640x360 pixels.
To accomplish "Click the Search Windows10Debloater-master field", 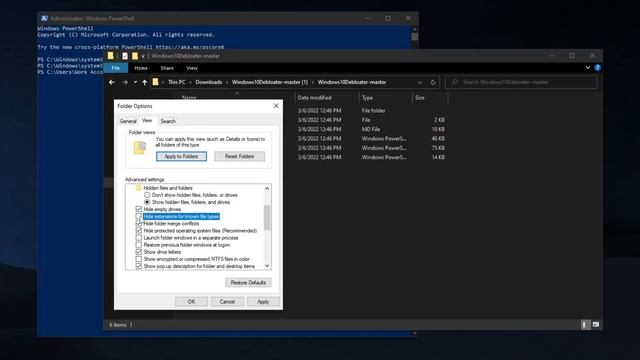I will click(521, 82).
